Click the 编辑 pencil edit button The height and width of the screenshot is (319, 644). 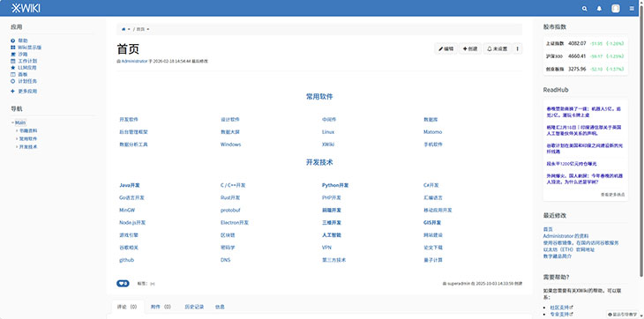[x=446, y=48]
